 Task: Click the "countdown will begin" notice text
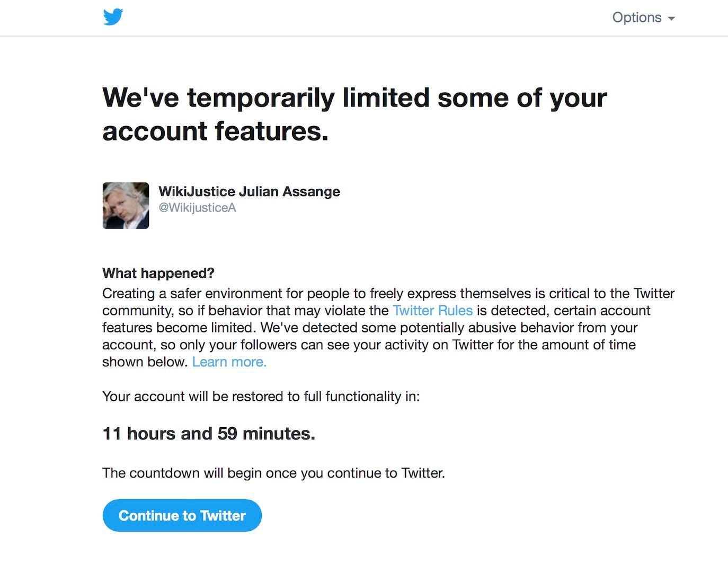coord(273,473)
